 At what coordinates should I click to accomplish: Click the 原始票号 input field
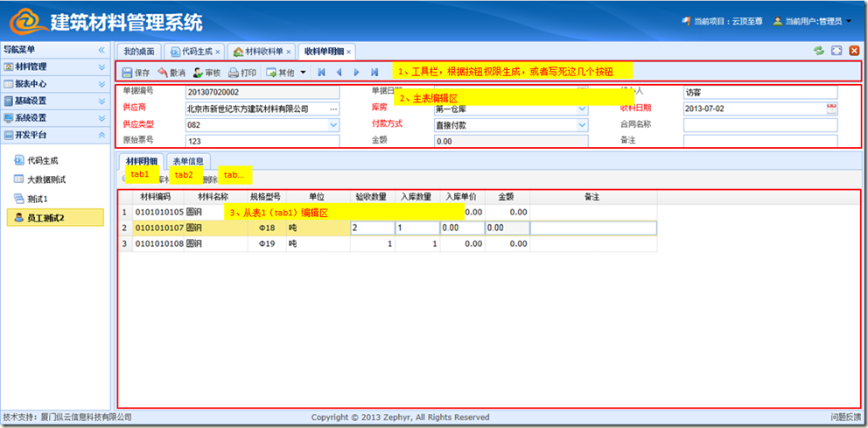[262, 141]
